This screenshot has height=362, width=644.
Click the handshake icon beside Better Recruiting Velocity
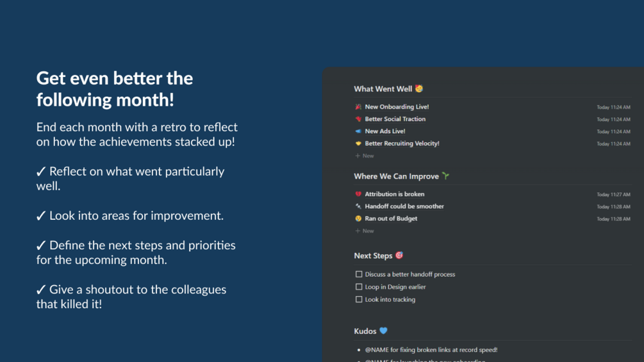pos(358,144)
